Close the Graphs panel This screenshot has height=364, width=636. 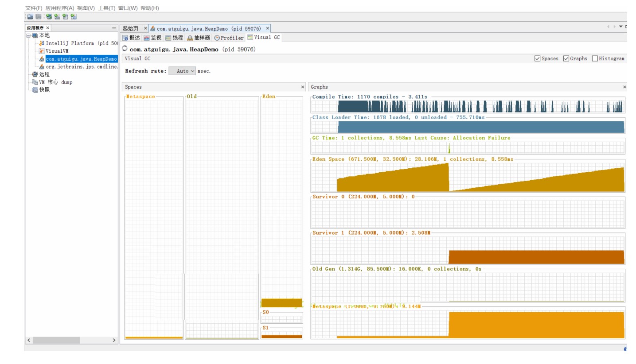(x=624, y=87)
